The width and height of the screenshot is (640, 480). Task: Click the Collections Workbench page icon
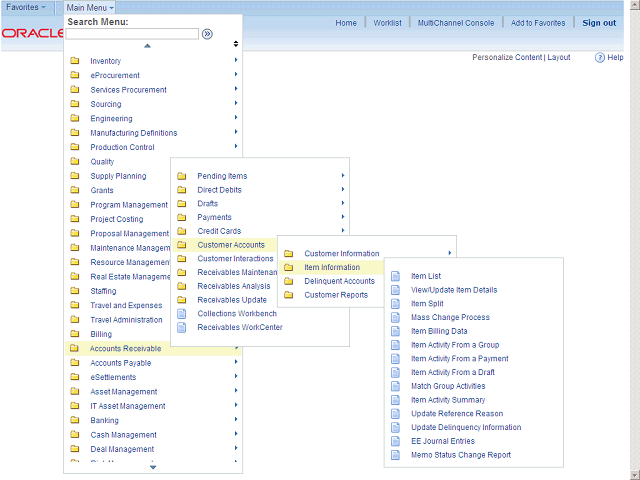182,313
